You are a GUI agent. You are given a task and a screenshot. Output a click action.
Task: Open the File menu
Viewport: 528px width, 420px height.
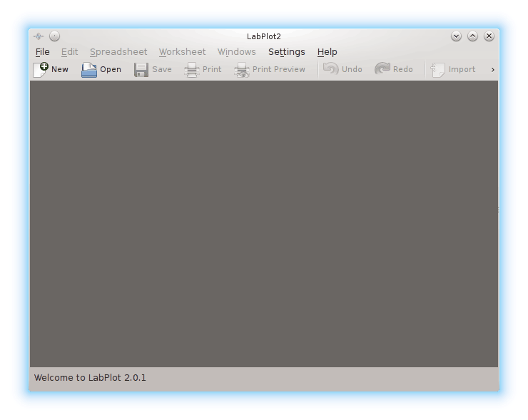(43, 52)
